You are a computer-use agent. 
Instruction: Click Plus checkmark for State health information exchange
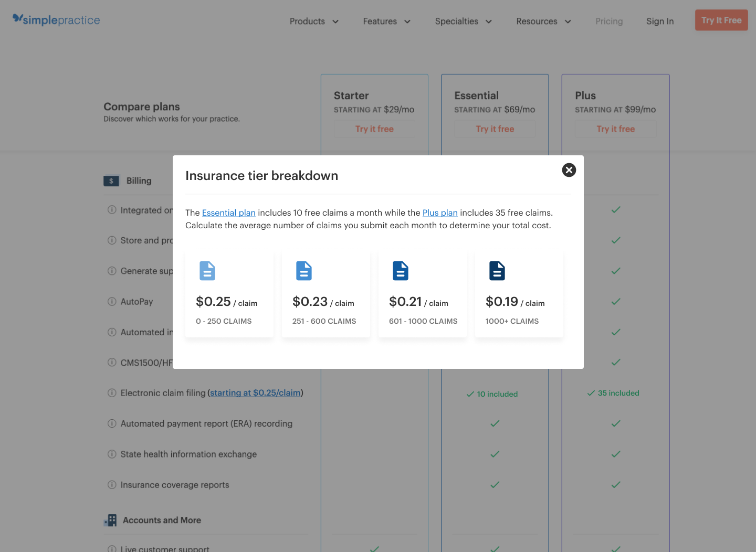coord(616,454)
